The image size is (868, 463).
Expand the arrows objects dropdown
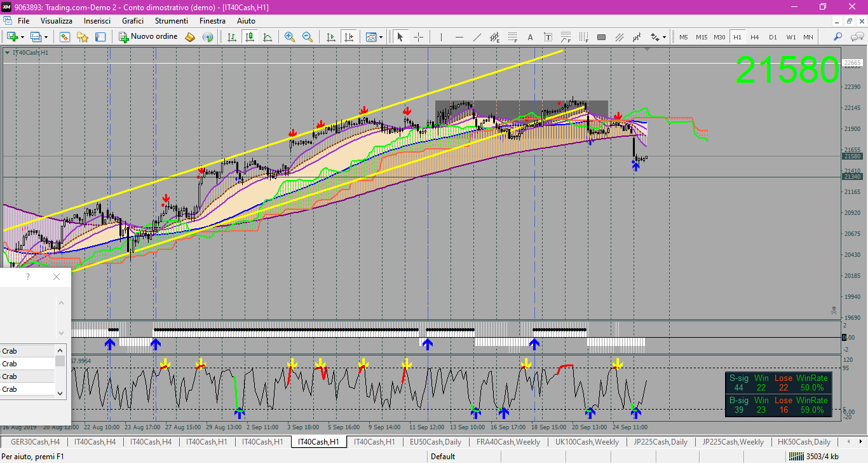click(665, 37)
